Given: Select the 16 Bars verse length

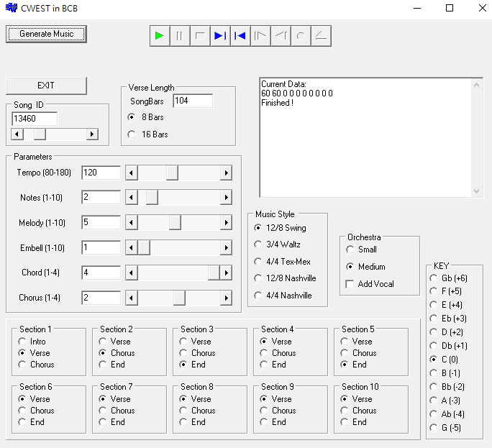Looking at the screenshot, I should tap(131, 134).
